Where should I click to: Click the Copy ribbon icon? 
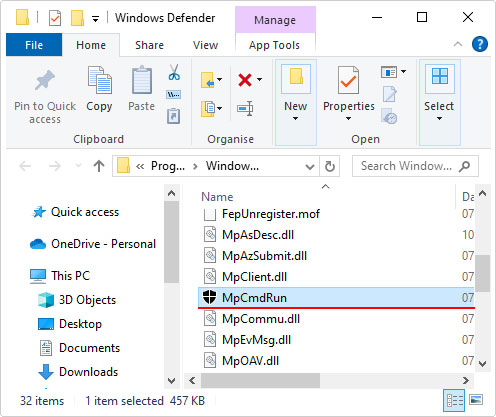pyautogui.click(x=99, y=80)
